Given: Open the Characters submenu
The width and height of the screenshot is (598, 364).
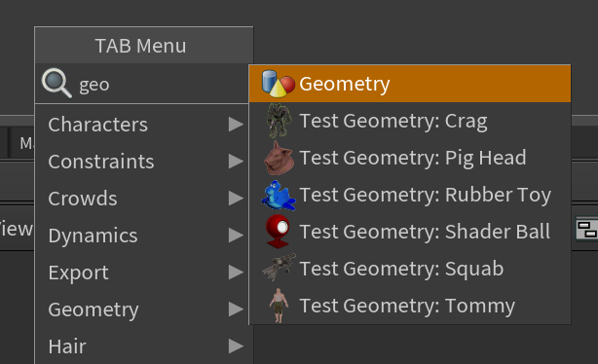Looking at the screenshot, I should pos(142,125).
